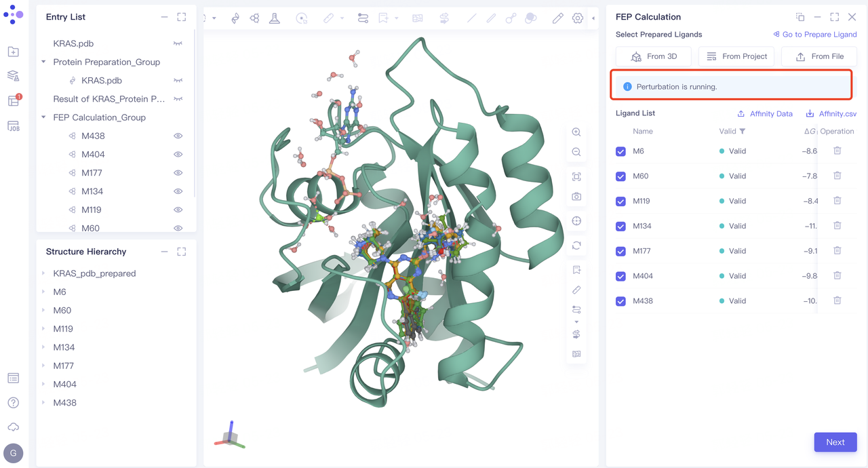Open the Go to Prepare Ligand link

tap(814, 35)
